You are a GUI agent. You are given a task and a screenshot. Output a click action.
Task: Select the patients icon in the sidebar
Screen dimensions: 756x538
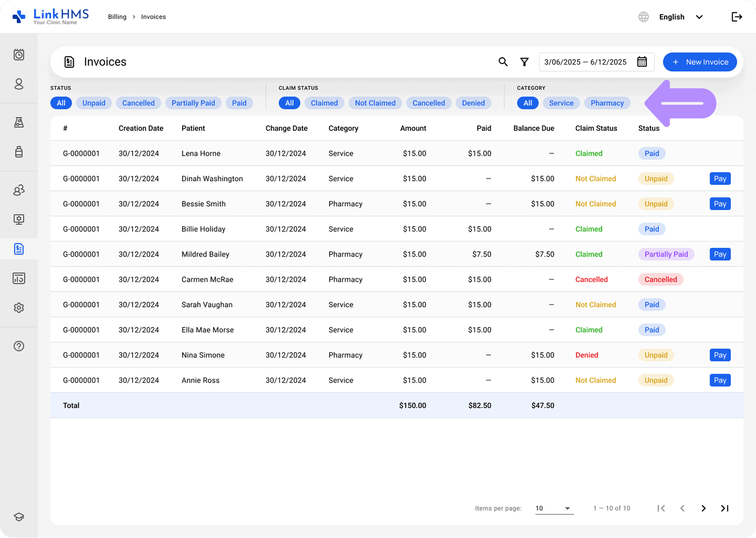coord(19,84)
